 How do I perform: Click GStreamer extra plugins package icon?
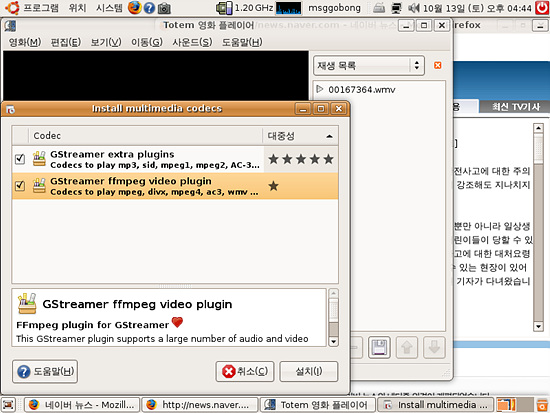click(39, 159)
